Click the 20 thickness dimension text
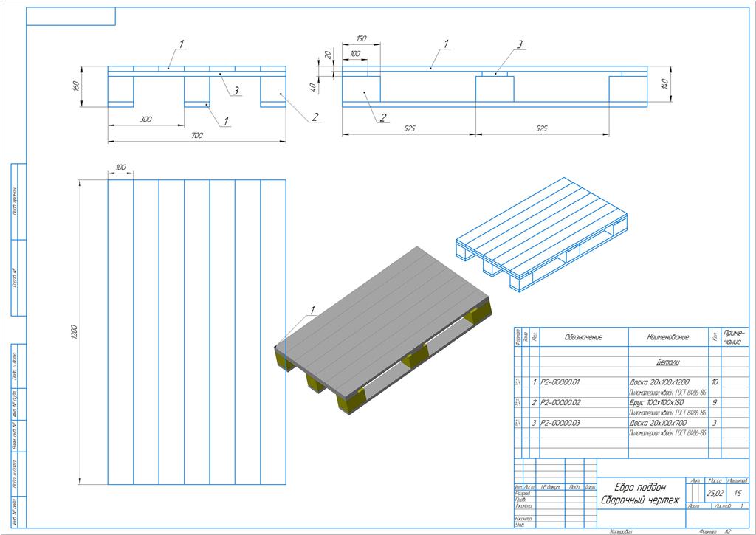Screen dimensions: 756x535 [x=329, y=55]
